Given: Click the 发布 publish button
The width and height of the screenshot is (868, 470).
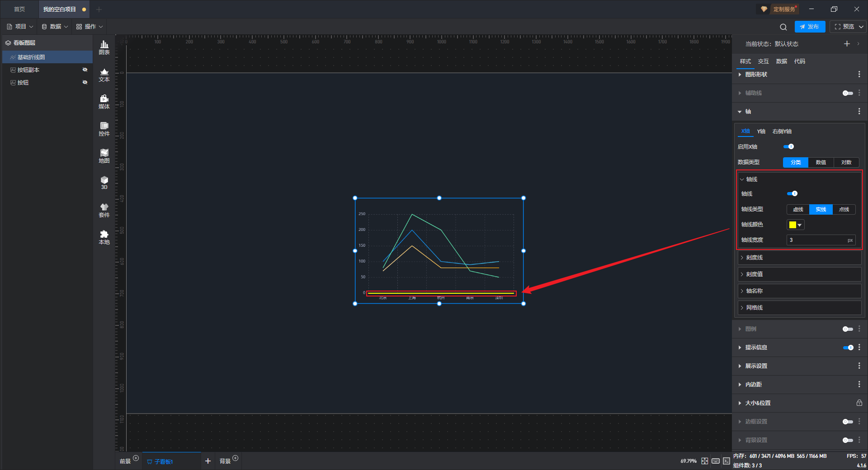Looking at the screenshot, I should click(810, 27).
